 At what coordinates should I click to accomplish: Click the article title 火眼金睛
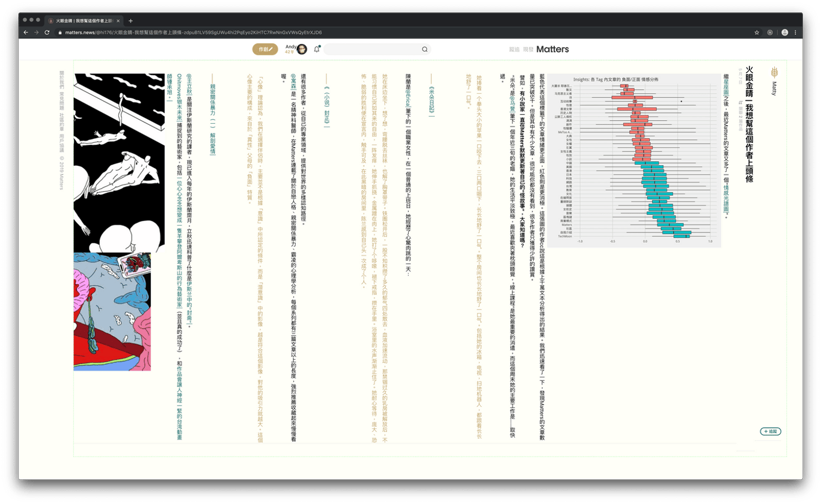point(749,124)
